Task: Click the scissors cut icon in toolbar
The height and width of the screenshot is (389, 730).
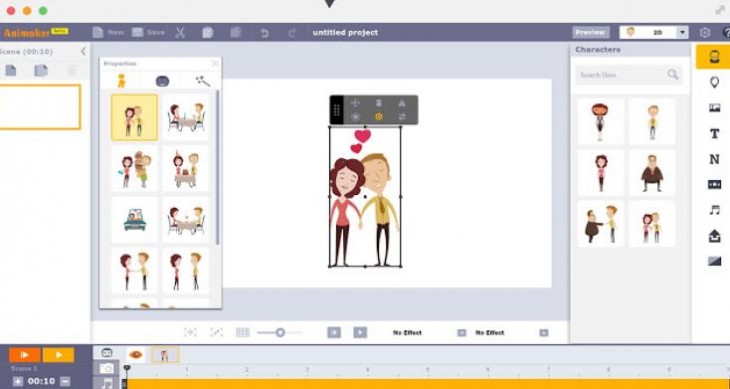Action: (180, 33)
